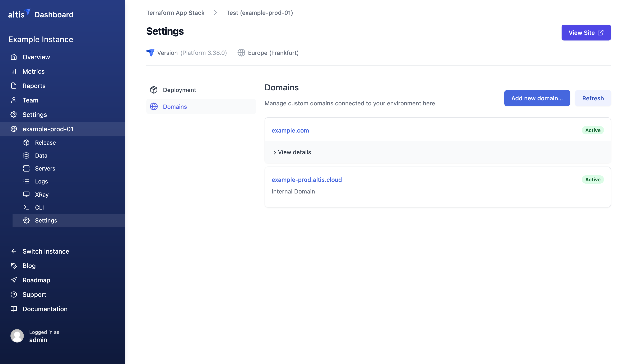
Task: Click the breadcrumb chevron after Terraform App Stack
Action: (215, 13)
